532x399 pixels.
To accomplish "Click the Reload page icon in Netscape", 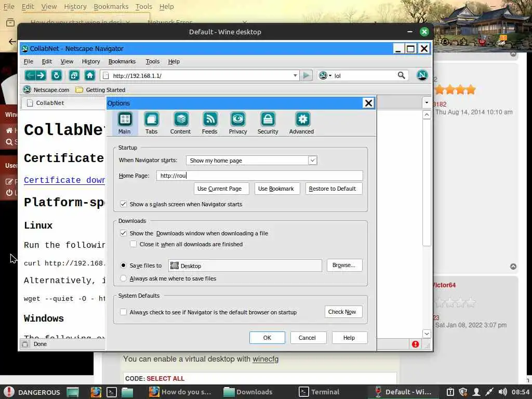I will [56, 75].
